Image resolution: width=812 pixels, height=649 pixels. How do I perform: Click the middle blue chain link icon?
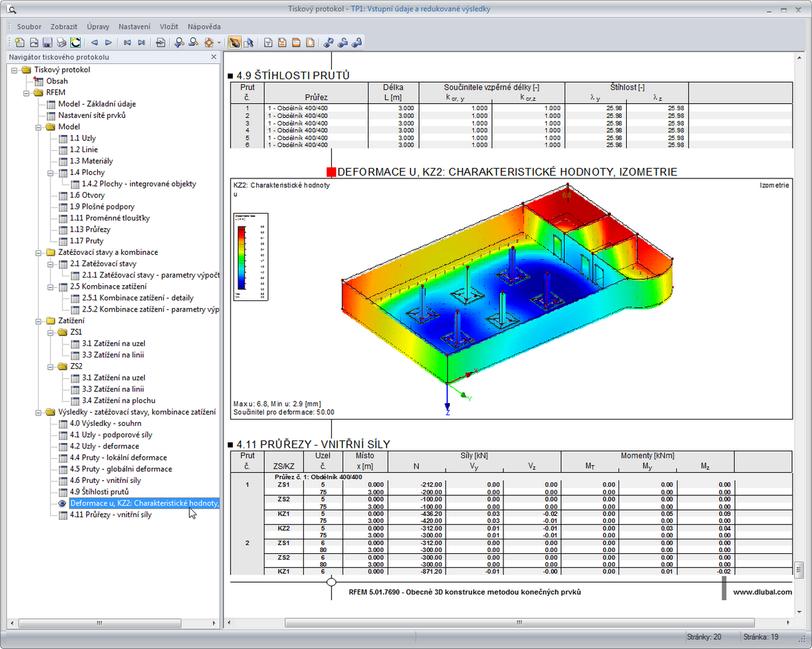343,43
